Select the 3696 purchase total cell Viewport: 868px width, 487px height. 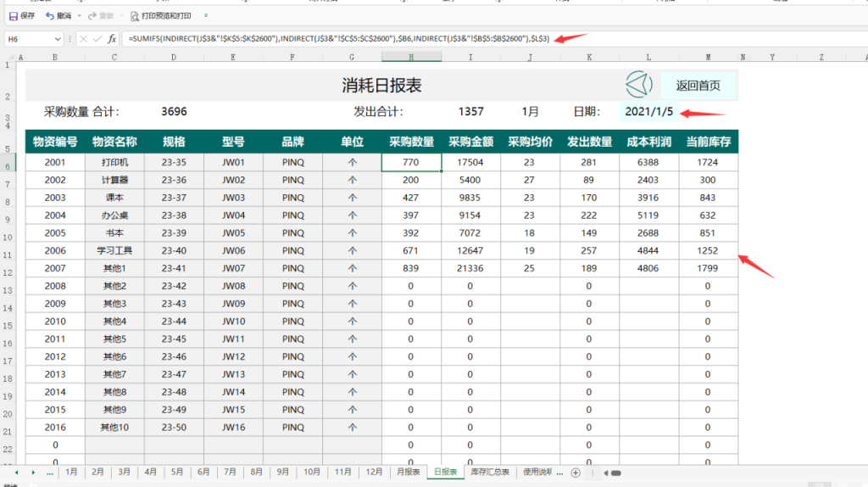click(174, 111)
